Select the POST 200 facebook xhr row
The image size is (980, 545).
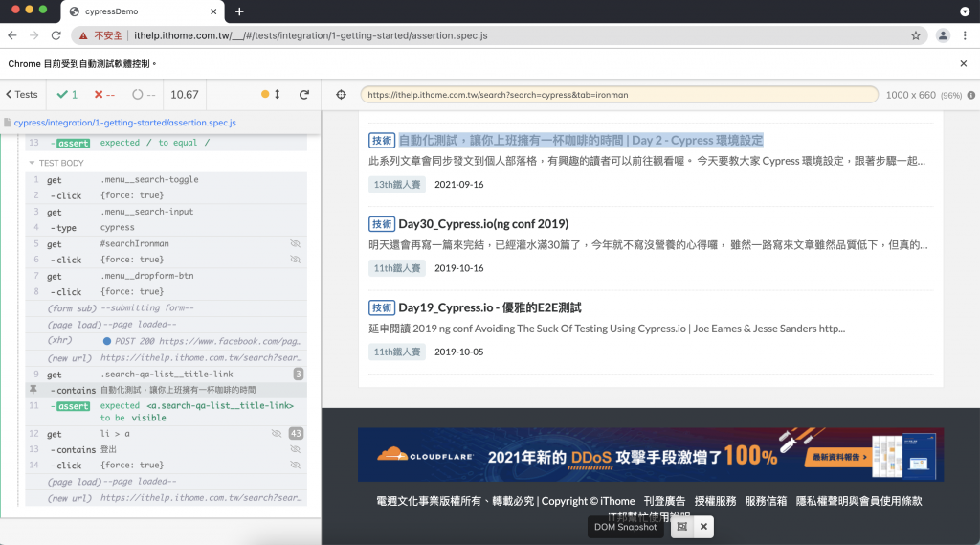(x=167, y=341)
